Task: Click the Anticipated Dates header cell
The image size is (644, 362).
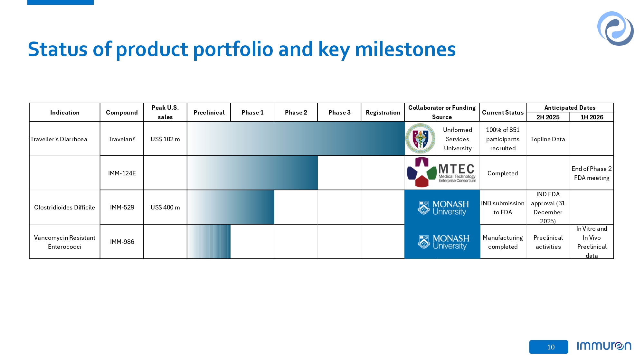Action: pyautogui.click(x=570, y=107)
